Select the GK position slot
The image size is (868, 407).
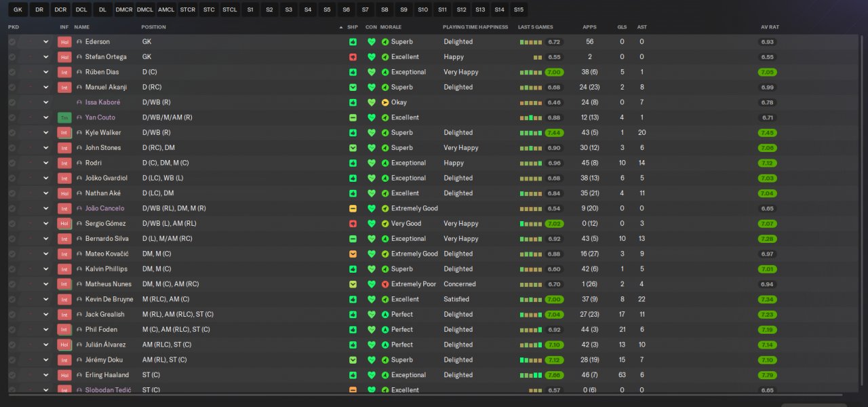click(x=18, y=10)
